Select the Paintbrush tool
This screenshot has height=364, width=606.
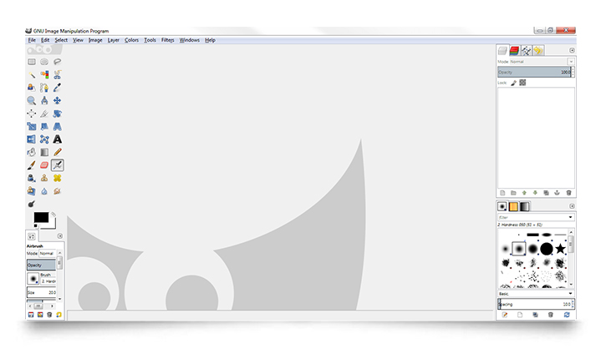click(x=32, y=165)
